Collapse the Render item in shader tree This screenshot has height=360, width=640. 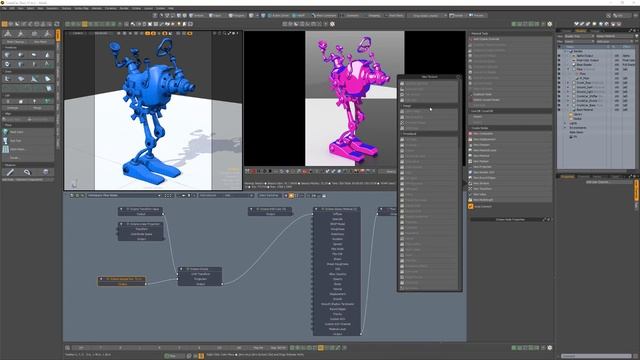pyautogui.click(x=565, y=51)
